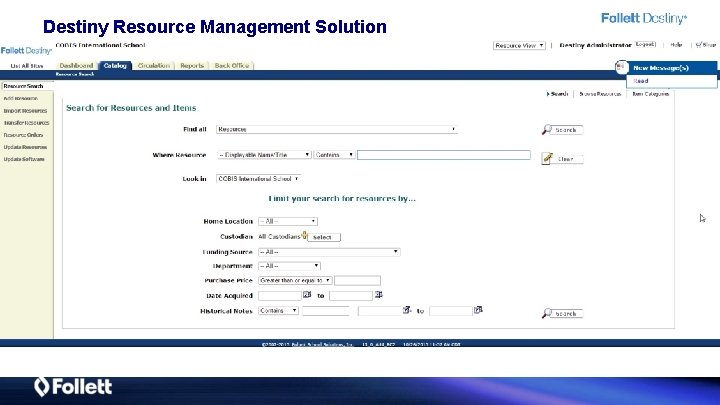Open the Item Categories sub-tab
Viewport: 720px width, 405px height.
click(x=651, y=94)
